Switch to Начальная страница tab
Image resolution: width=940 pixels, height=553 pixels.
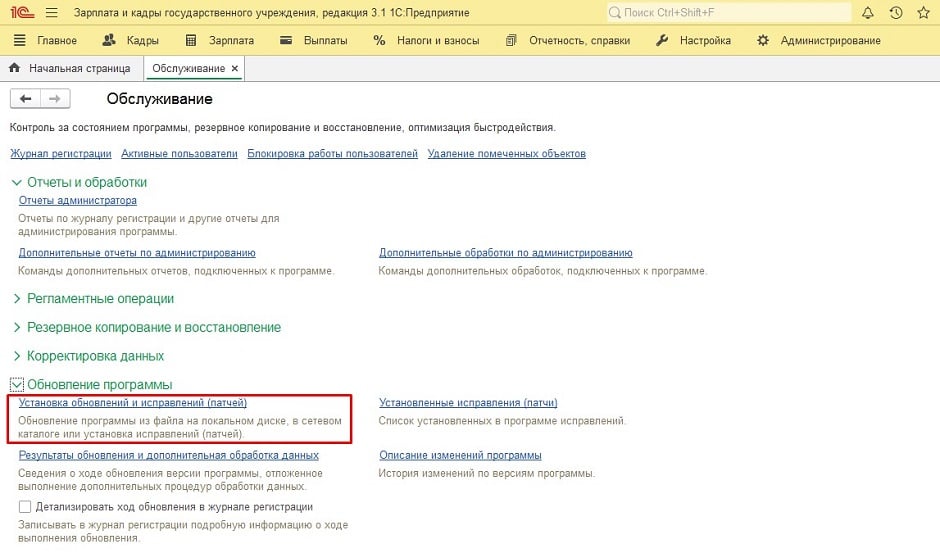pos(72,68)
